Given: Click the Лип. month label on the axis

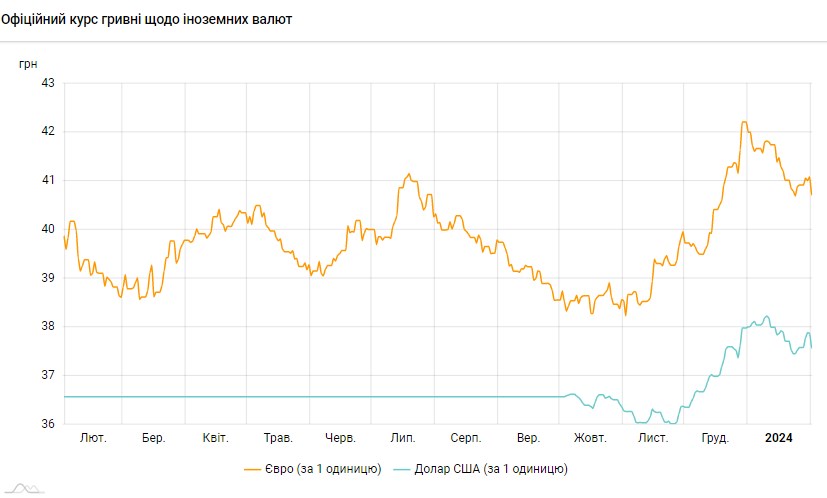Looking at the screenshot, I should click(x=403, y=438).
